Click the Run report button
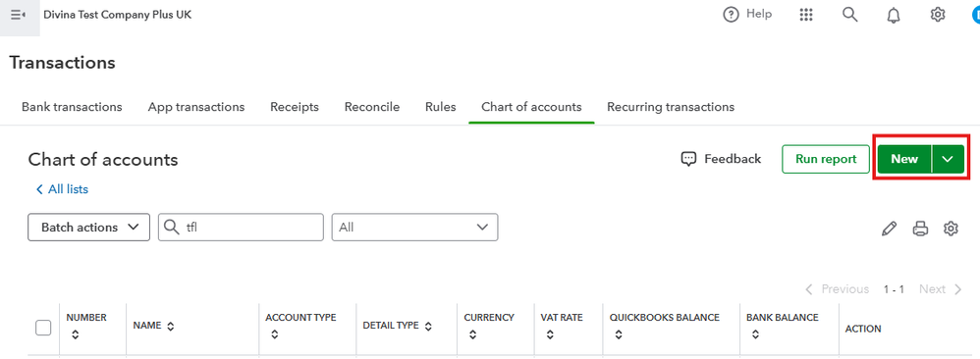980x359 pixels. [826, 159]
